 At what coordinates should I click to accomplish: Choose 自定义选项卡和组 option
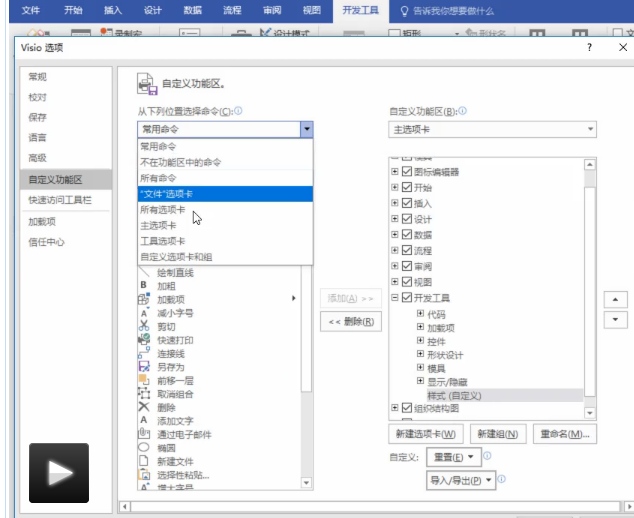(225, 257)
